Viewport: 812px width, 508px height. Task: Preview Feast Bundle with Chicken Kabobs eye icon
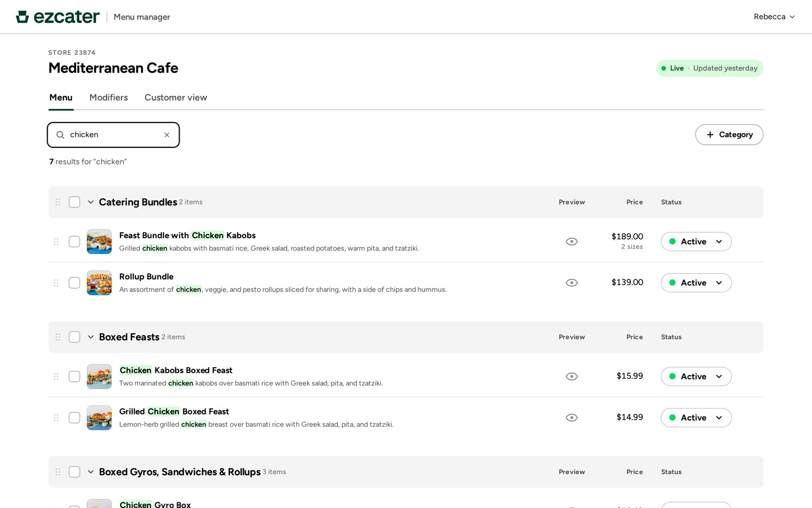[x=572, y=242]
